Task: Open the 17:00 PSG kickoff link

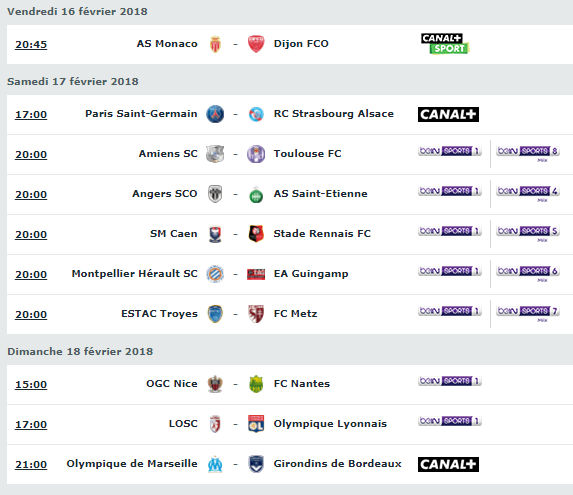Action: pyautogui.click(x=31, y=115)
